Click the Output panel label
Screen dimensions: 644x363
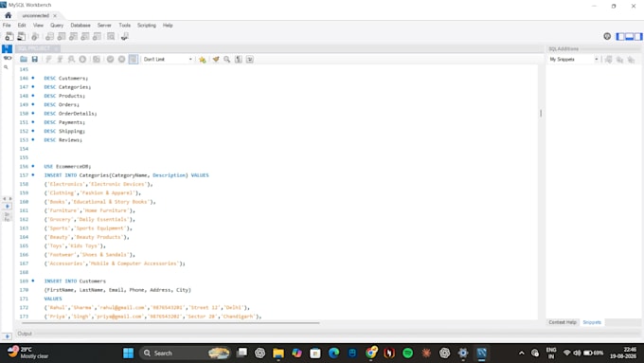point(25,334)
